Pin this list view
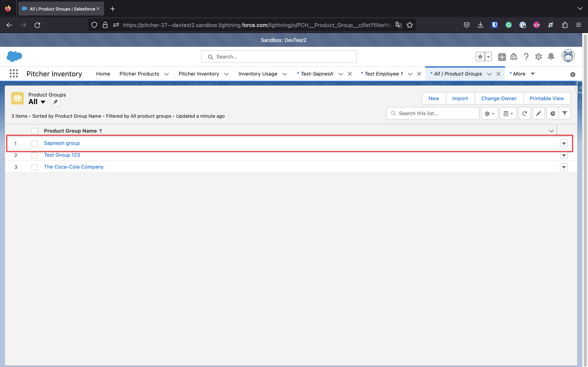 pyautogui.click(x=55, y=102)
